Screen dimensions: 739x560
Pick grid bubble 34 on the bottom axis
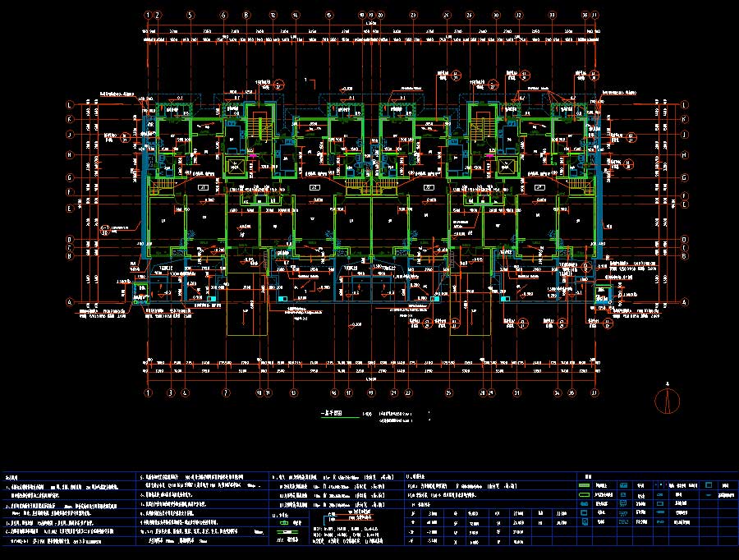(x=558, y=392)
